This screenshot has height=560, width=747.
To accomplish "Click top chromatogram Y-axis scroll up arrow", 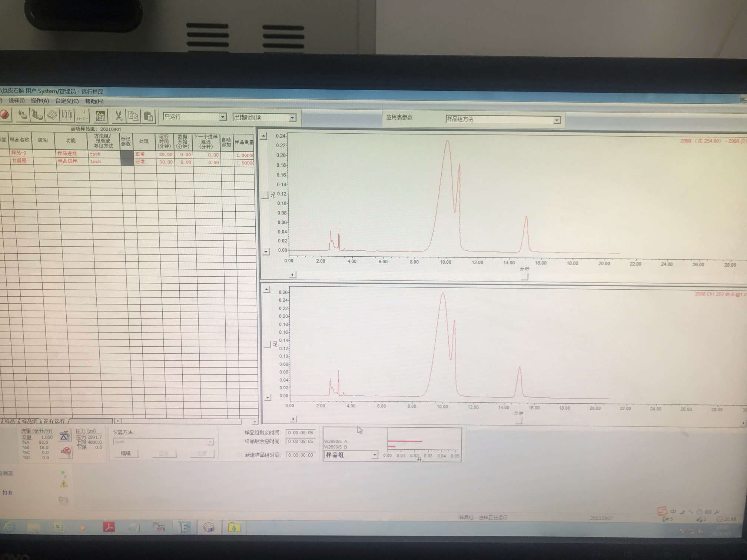I will [263, 136].
